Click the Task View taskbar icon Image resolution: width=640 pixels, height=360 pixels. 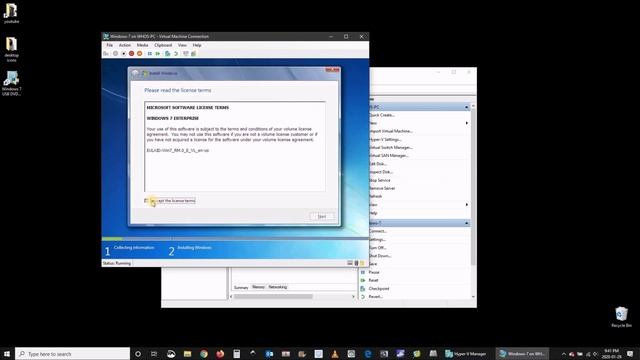154,353
